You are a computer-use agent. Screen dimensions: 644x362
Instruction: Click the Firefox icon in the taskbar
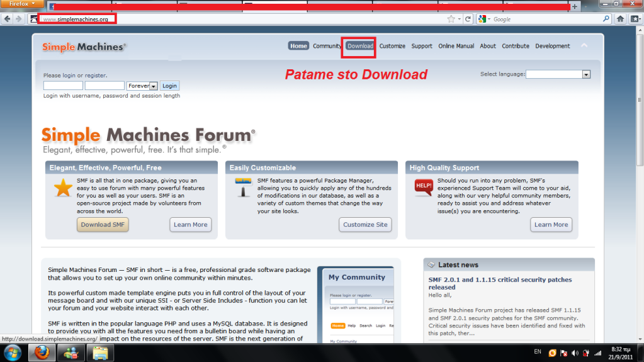(42, 353)
